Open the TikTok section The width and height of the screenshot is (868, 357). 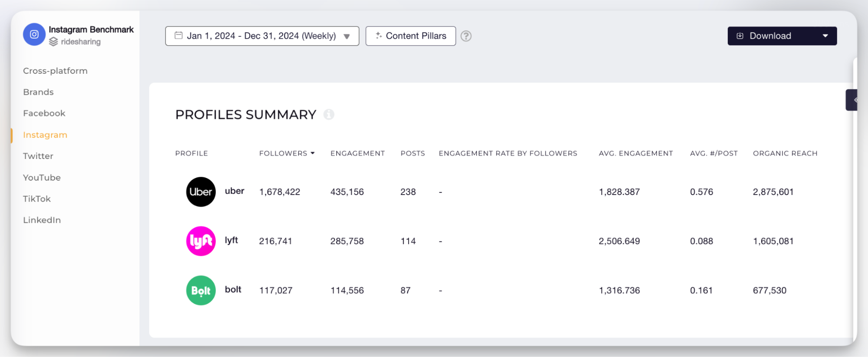pos(37,199)
